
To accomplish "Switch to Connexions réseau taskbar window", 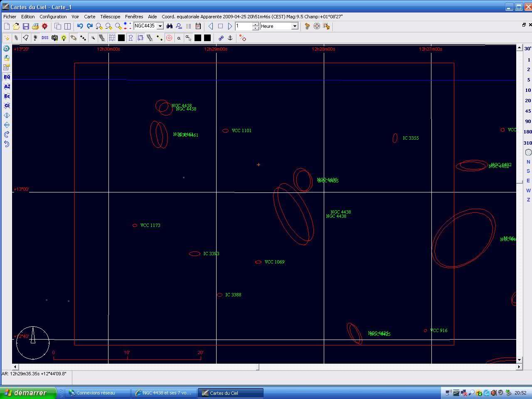I will coord(97,393).
